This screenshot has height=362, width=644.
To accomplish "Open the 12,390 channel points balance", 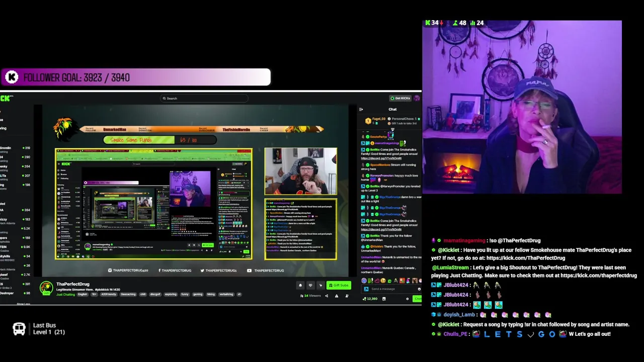I will 370,299.
